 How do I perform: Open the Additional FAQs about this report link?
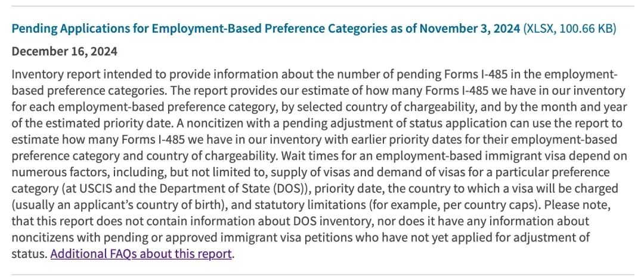[141, 254]
